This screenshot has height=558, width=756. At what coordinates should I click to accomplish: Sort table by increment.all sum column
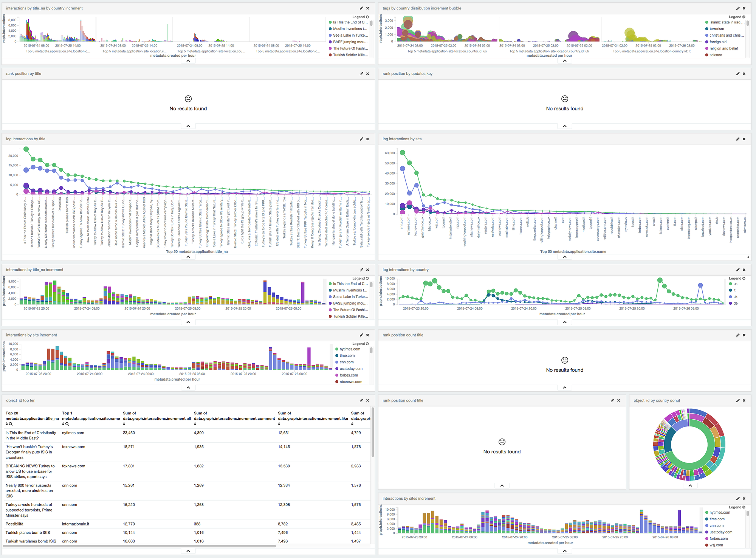[x=124, y=424]
